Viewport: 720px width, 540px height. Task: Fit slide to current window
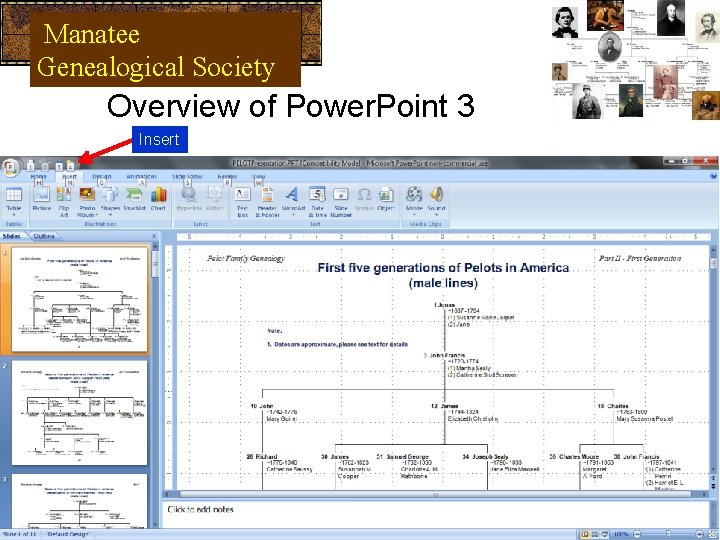point(712,534)
